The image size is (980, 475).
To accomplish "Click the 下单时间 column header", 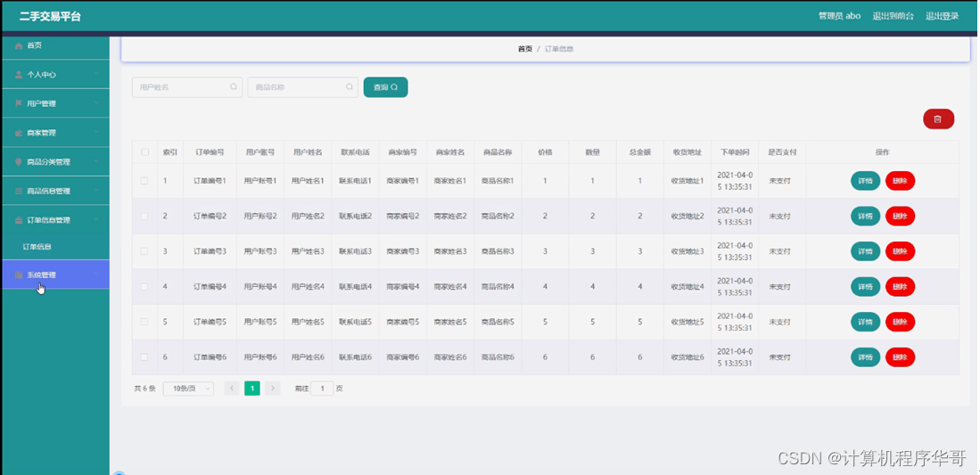I will [735, 152].
